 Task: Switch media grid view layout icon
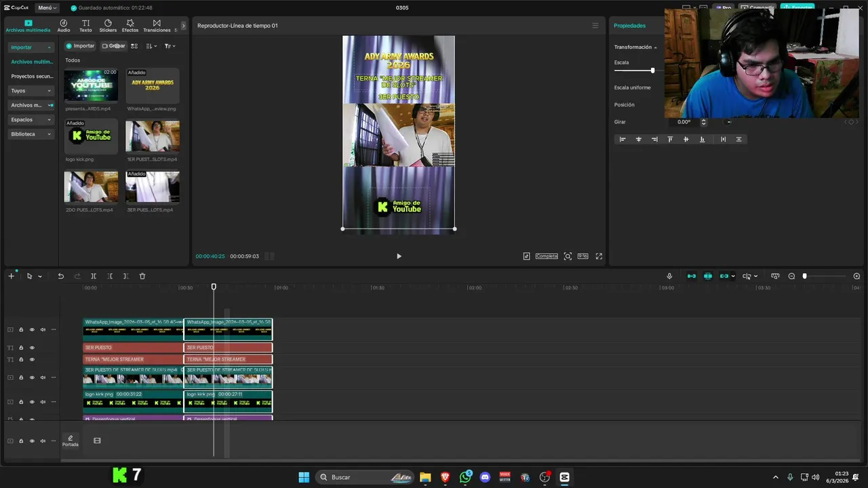(134, 46)
